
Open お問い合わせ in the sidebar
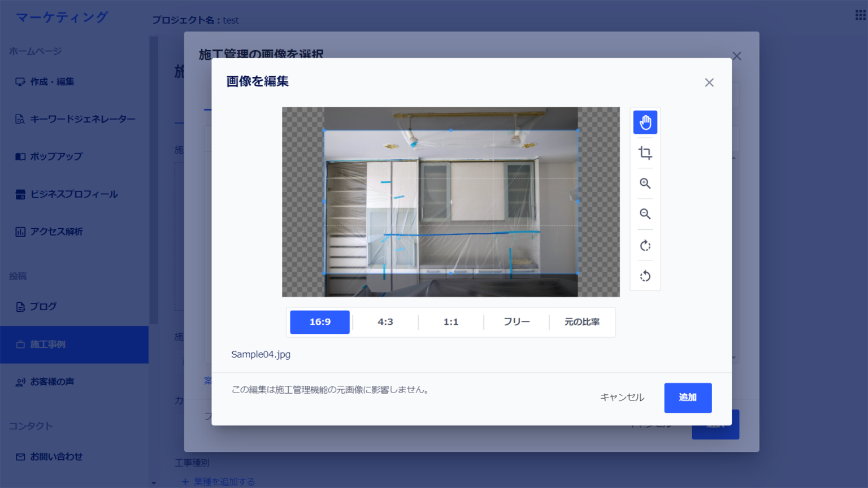74,457
